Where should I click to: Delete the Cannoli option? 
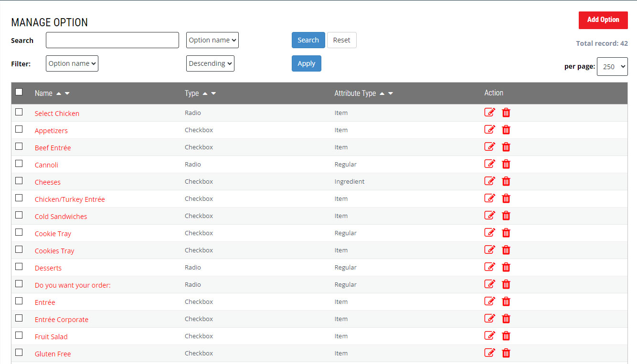[506, 164]
